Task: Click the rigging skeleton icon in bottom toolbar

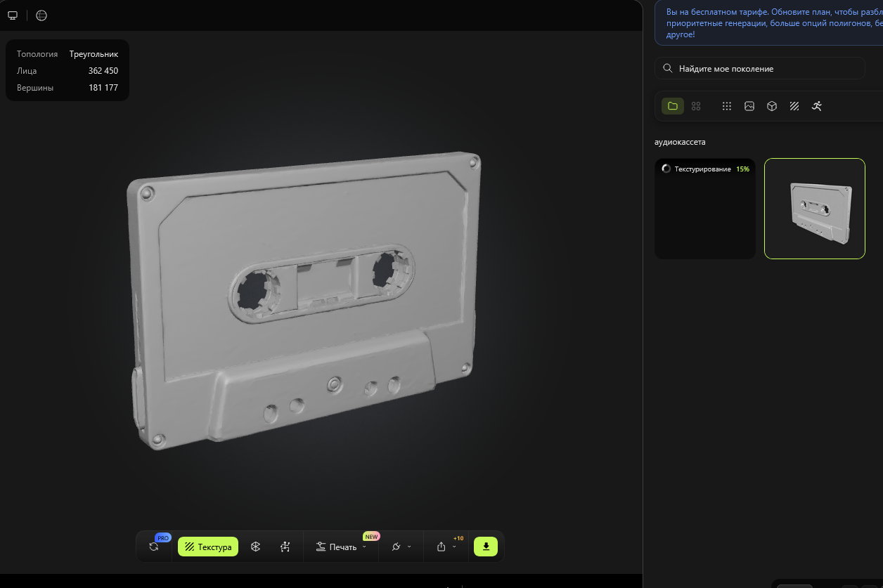Action: 285,547
